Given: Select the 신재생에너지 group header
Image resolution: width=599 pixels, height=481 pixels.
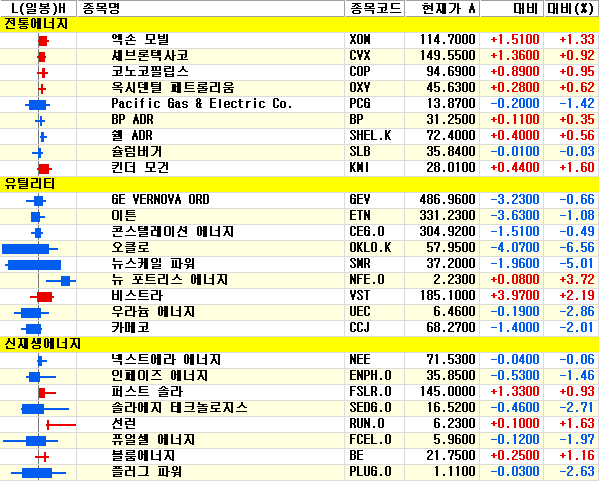Looking at the screenshot, I should pos(300,344).
